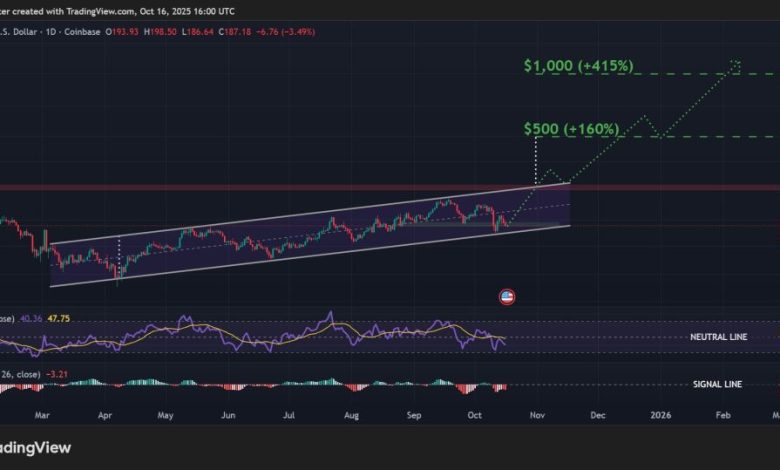Click the dotted arrowhead at the $1,000 target
780x470 pixels.
737,66
